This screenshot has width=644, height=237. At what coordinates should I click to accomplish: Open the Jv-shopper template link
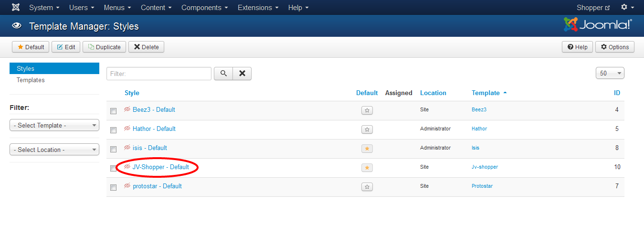tap(485, 167)
